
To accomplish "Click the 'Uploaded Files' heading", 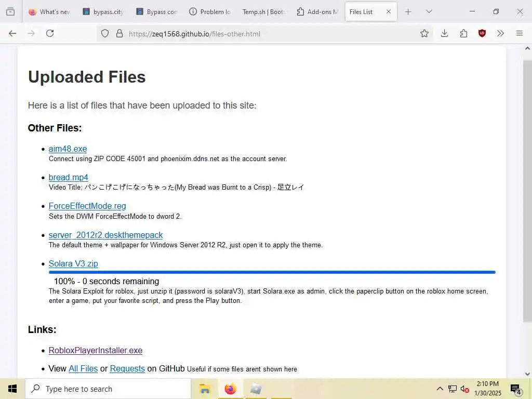I will (x=87, y=77).
